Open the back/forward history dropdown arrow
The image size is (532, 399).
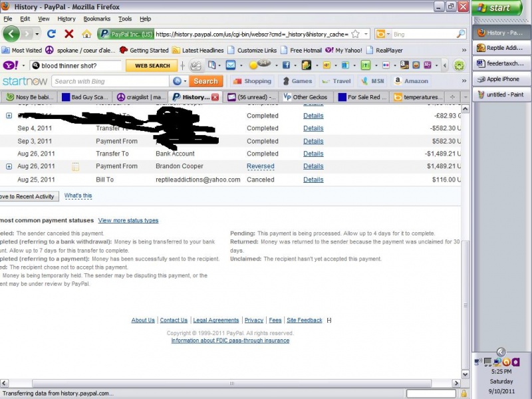click(37, 34)
